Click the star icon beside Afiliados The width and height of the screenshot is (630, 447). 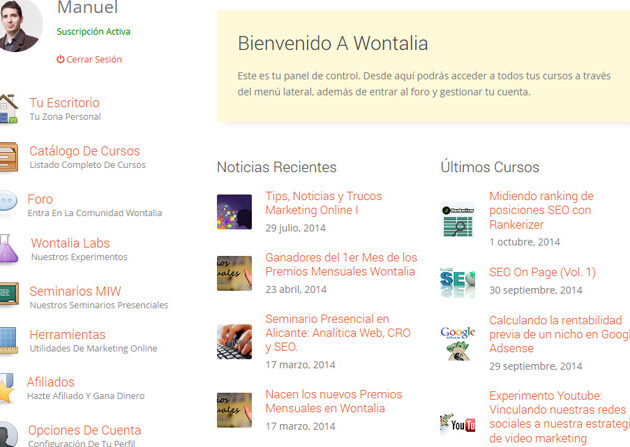click(7, 387)
